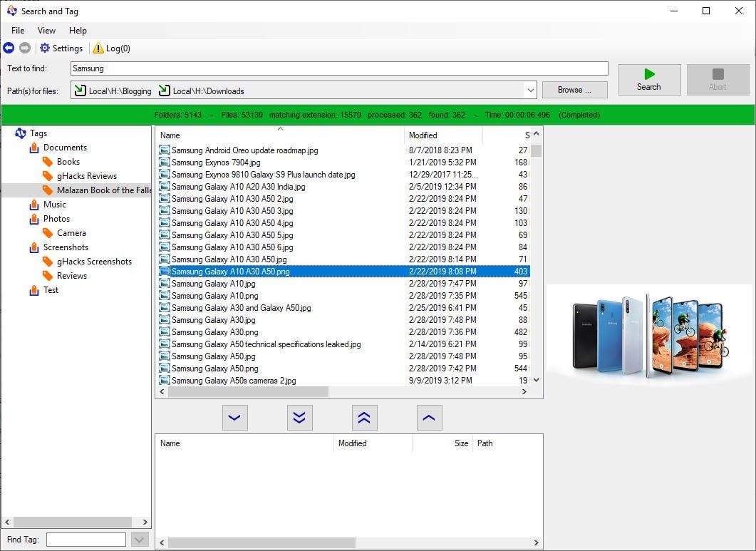Screen dimensions: 756x551
Task: Select the Photos tag group
Action: pyautogui.click(x=56, y=219)
